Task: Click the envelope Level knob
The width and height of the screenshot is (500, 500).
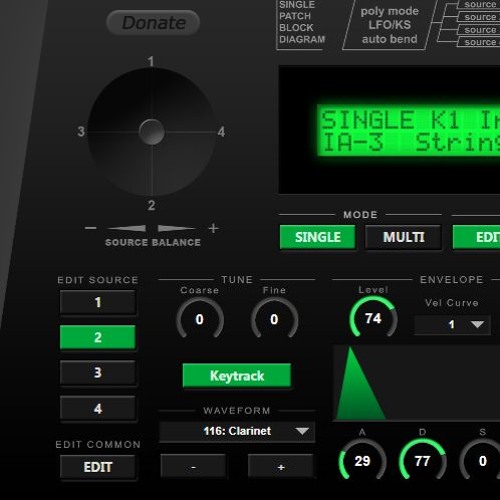Action: pyautogui.click(x=373, y=318)
